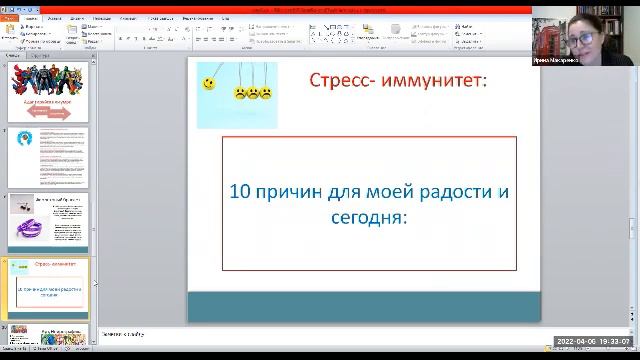
Task: Open the line spacing options
Action: point(241,29)
